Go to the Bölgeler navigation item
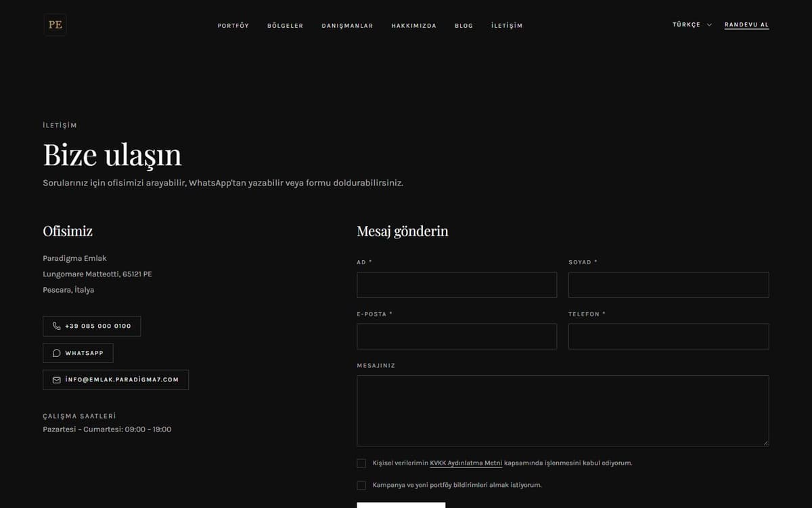Image resolution: width=812 pixels, height=508 pixels. [x=286, y=26]
